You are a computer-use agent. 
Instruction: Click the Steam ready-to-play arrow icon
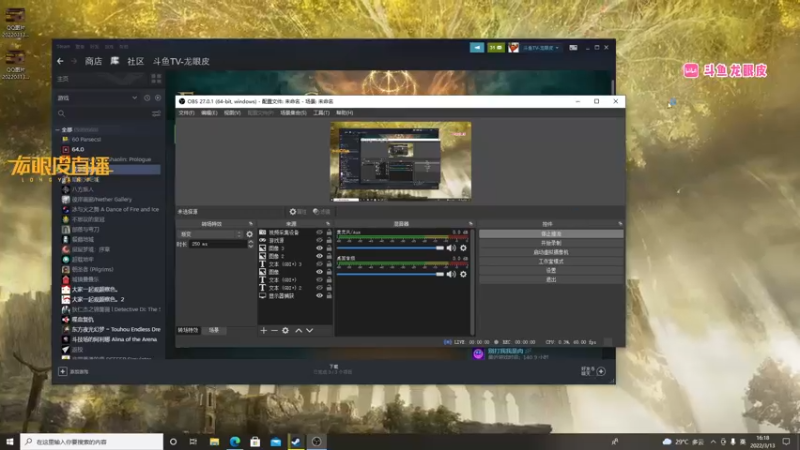(x=158, y=98)
